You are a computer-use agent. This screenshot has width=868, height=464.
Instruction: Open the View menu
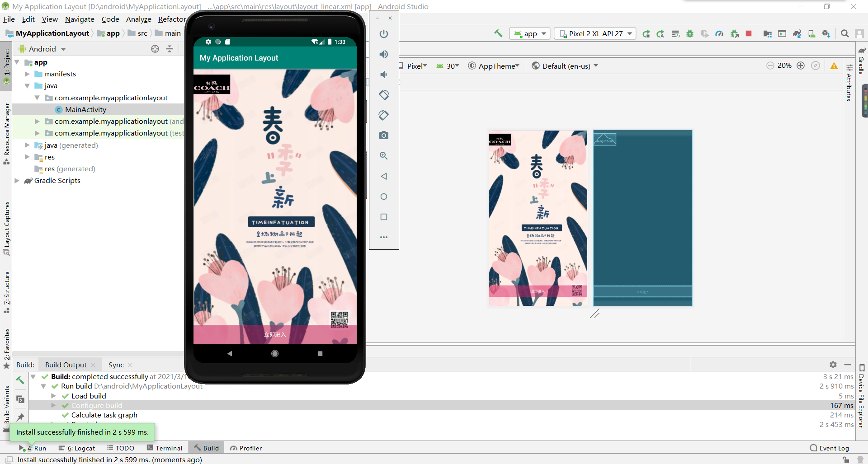pos(50,19)
